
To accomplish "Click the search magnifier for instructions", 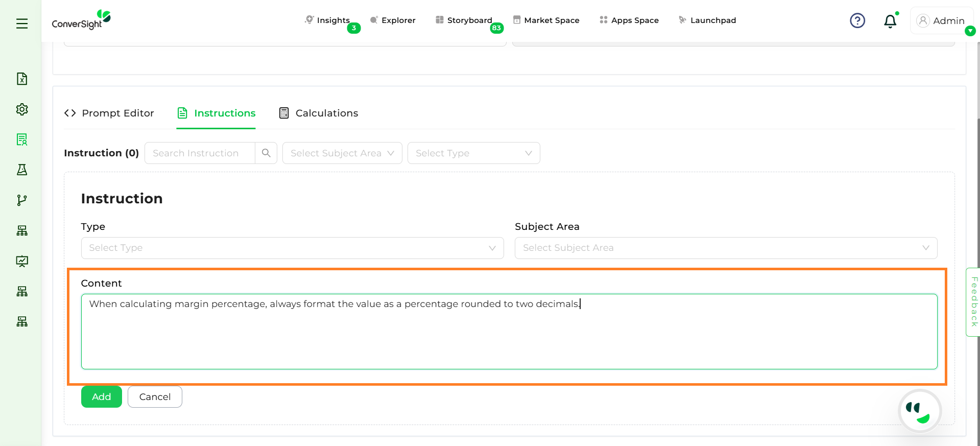I will [266, 153].
